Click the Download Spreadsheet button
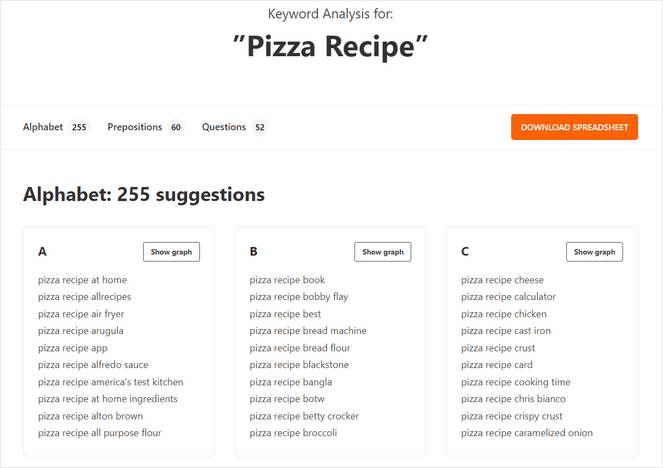Viewport: 663px width, 468px height. point(574,127)
